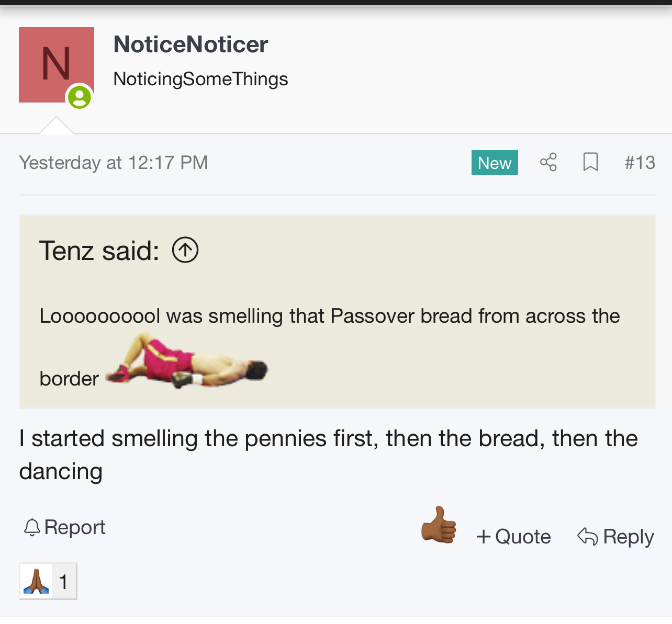Report this post
672x624 pixels.
click(65, 527)
